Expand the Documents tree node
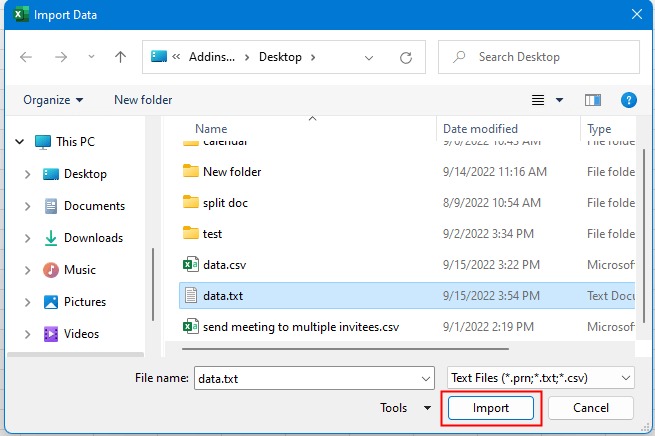Image resolution: width=655 pixels, height=436 pixels. pyautogui.click(x=28, y=206)
